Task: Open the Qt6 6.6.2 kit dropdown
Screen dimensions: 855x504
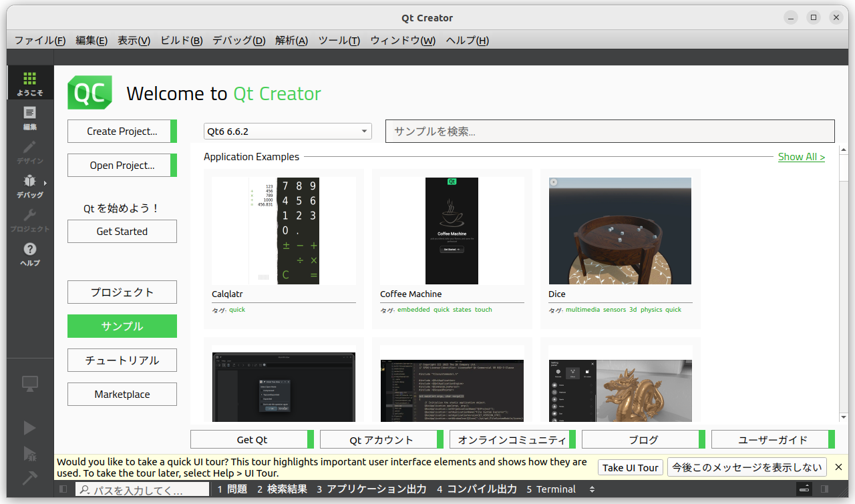Action: tap(287, 131)
